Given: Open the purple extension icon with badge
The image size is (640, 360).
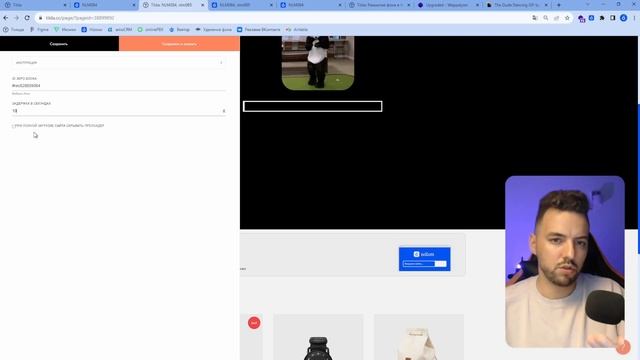Looking at the screenshot, I should coord(581,18).
